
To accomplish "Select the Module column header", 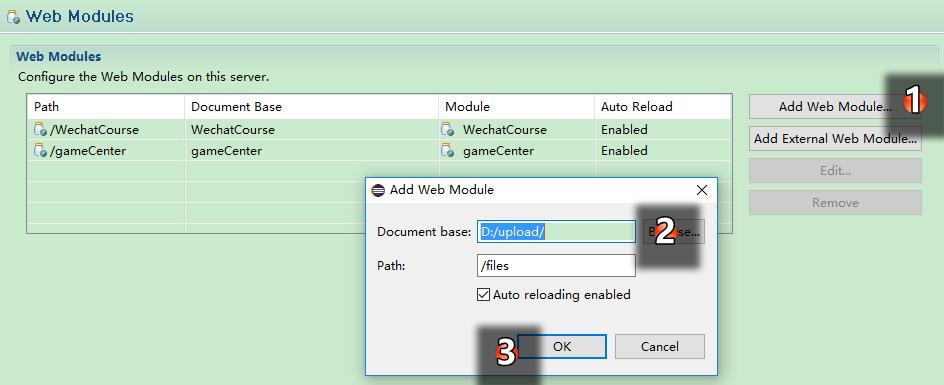I will [517, 107].
